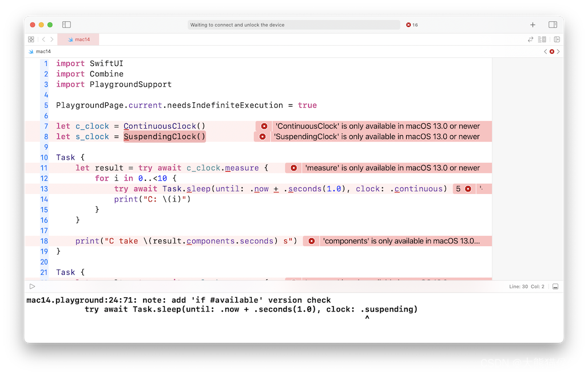Open the code review arrows icon
This screenshot has height=375, width=588.
pyautogui.click(x=530, y=40)
